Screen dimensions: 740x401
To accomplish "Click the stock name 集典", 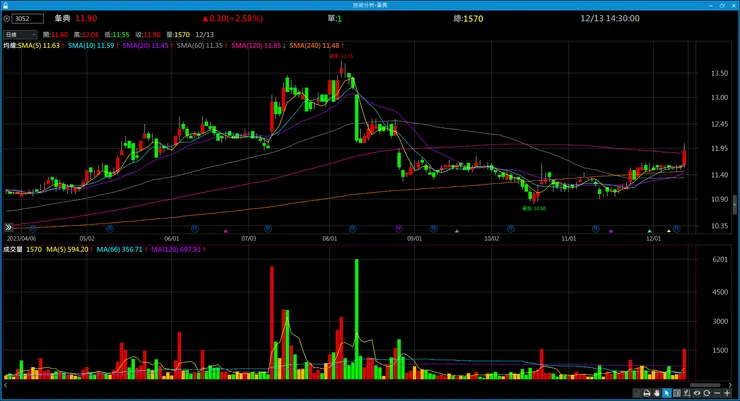I will (62, 18).
